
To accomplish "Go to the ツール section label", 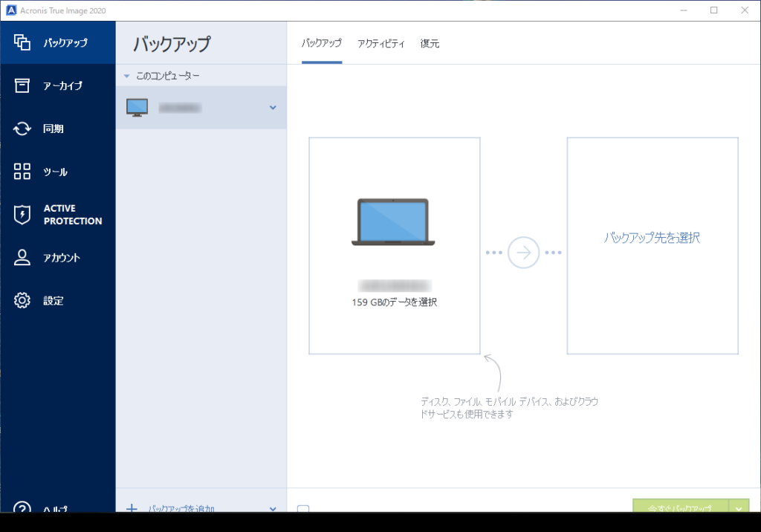I will (x=55, y=172).
